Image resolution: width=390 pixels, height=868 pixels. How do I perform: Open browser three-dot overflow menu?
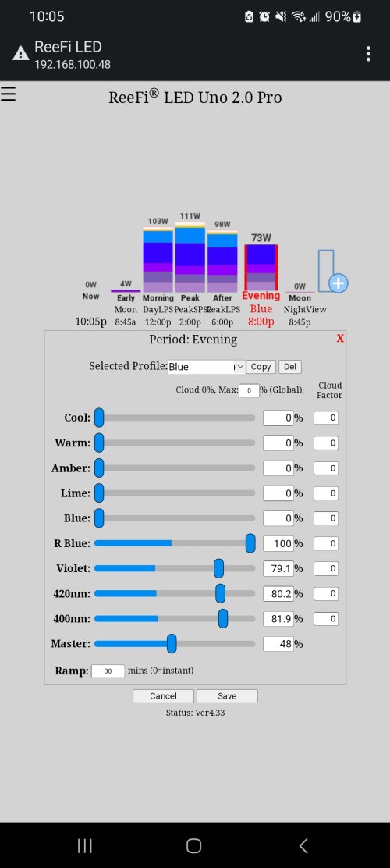(368, 53)
